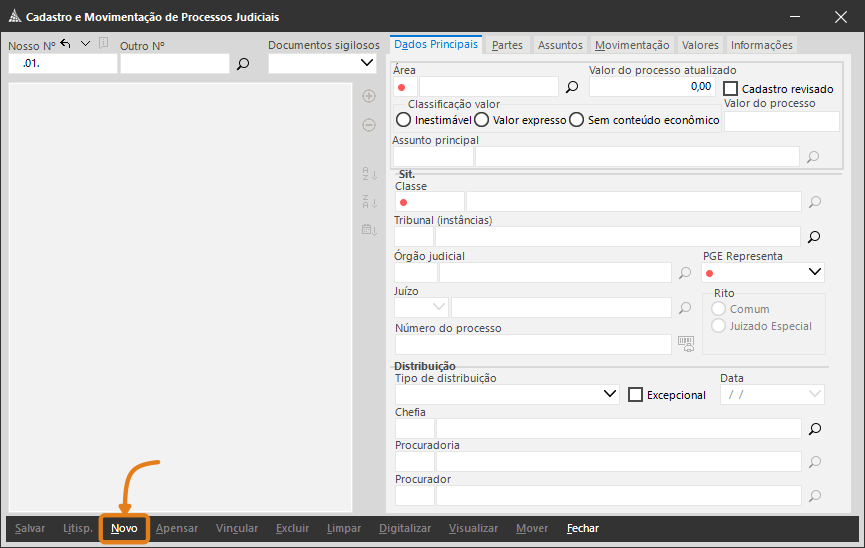Open the Tribunal (instâncias) search magnifier
The width and height of the screenshot is (865, 548).
(x=814, y=237)
